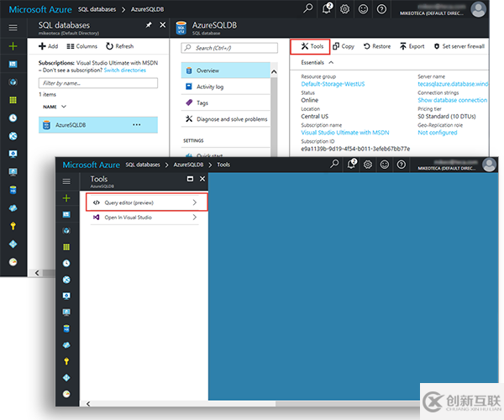Open notifications bell in back window header
Image resolution: width=504 pixels, height=420 pixels.
coord(327,8)
